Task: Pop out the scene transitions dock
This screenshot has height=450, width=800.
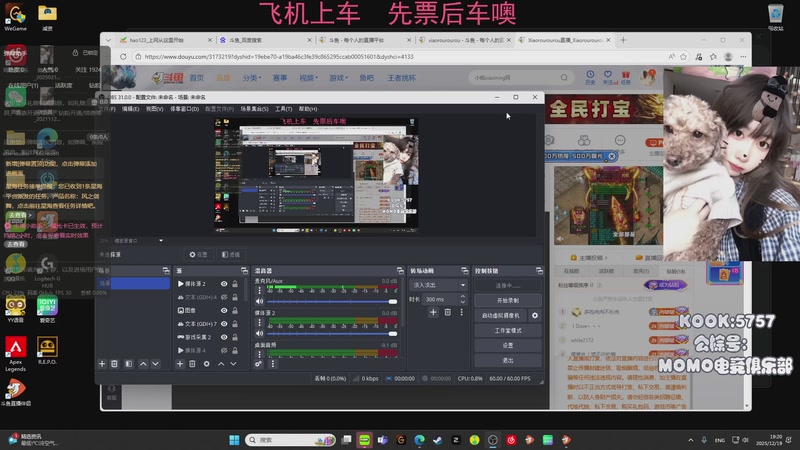Action: tap(464, 270)
